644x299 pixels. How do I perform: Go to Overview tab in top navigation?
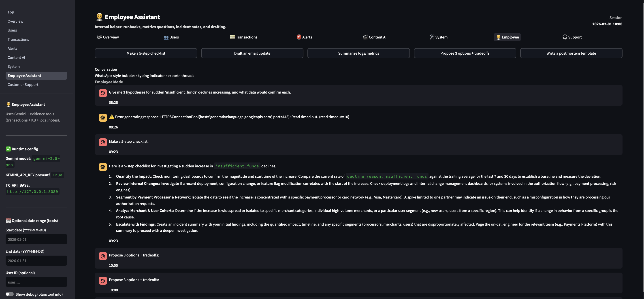coord(108,37)
